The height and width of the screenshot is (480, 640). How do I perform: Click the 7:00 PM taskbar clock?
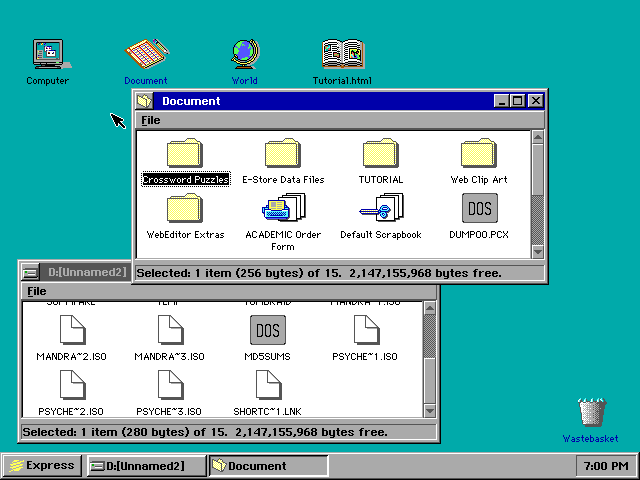coord(605,465)
